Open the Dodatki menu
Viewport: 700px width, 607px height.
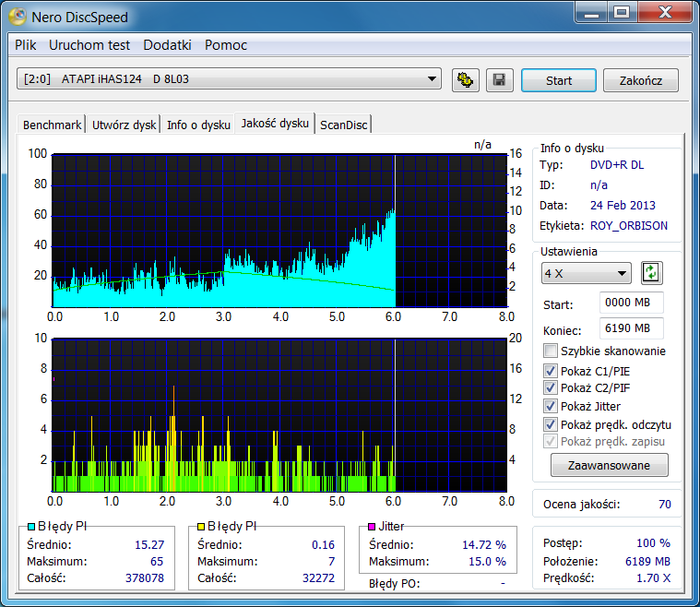pyautogui.click(x=168, y=45)
